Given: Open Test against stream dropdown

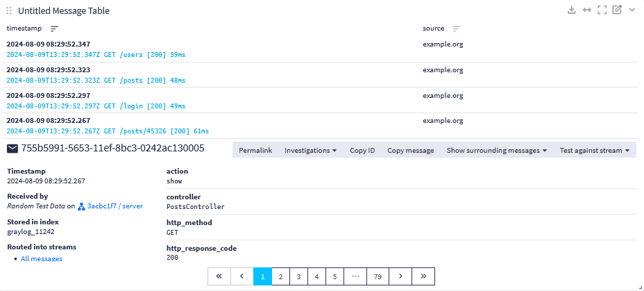Looking at the screenshot, I should click(x=594, y=150).
